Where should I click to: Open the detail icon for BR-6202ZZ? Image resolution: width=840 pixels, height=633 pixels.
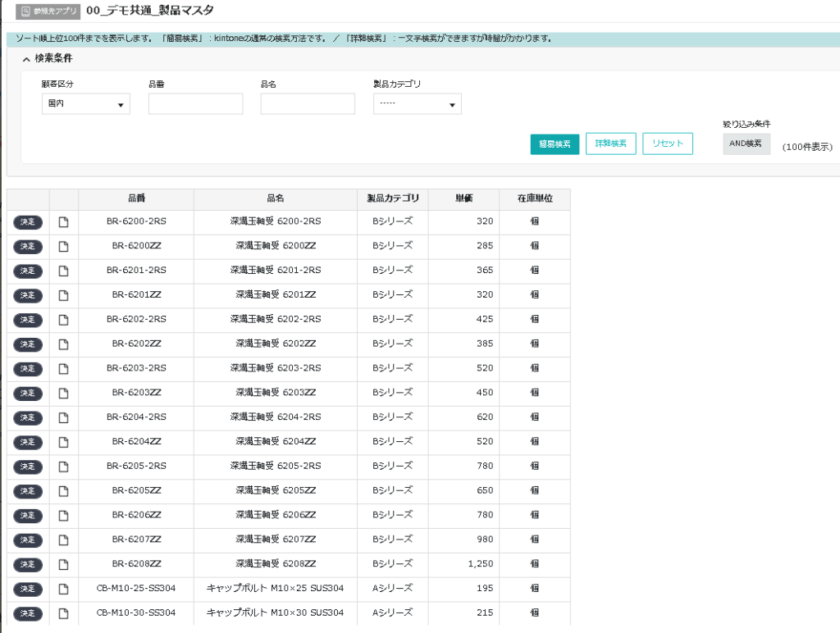point(63,344)
